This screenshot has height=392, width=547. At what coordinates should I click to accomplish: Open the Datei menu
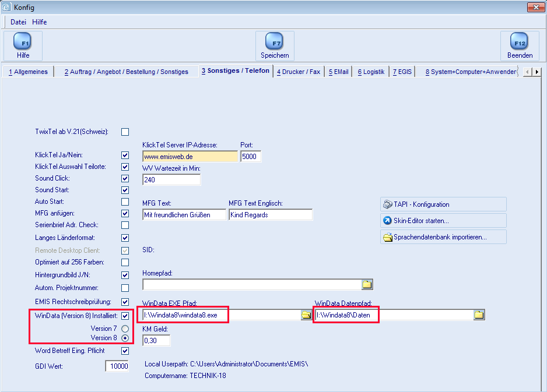(18, 22)
